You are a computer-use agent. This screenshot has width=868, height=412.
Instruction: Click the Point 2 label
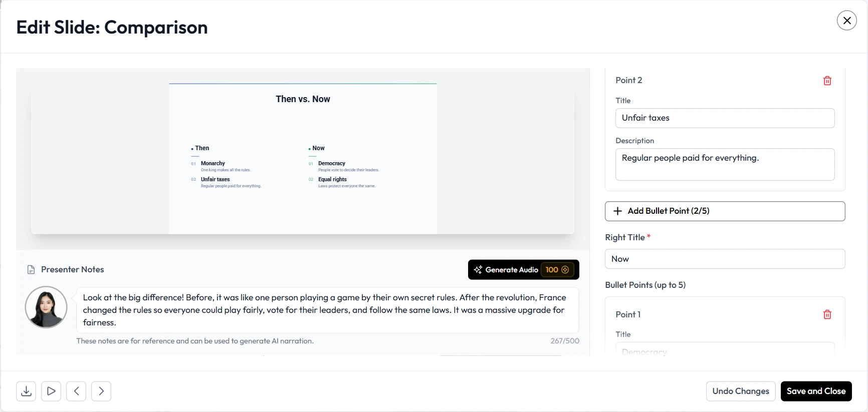tap(629, 80)
